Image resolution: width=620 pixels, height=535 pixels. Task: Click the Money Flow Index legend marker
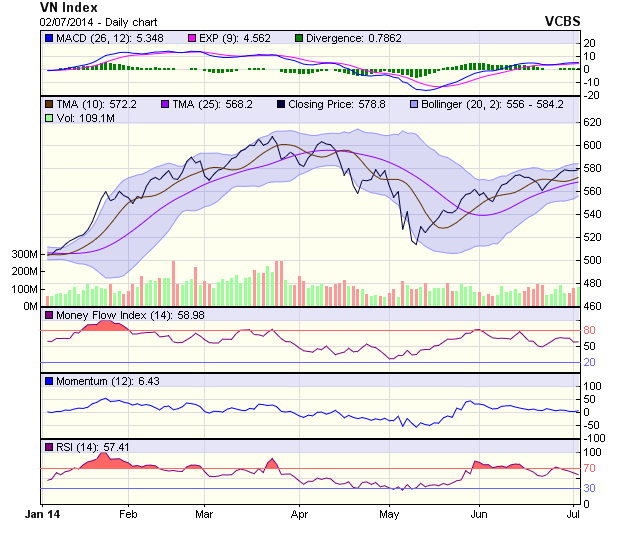pyautogui.click(x=49, y=316)
